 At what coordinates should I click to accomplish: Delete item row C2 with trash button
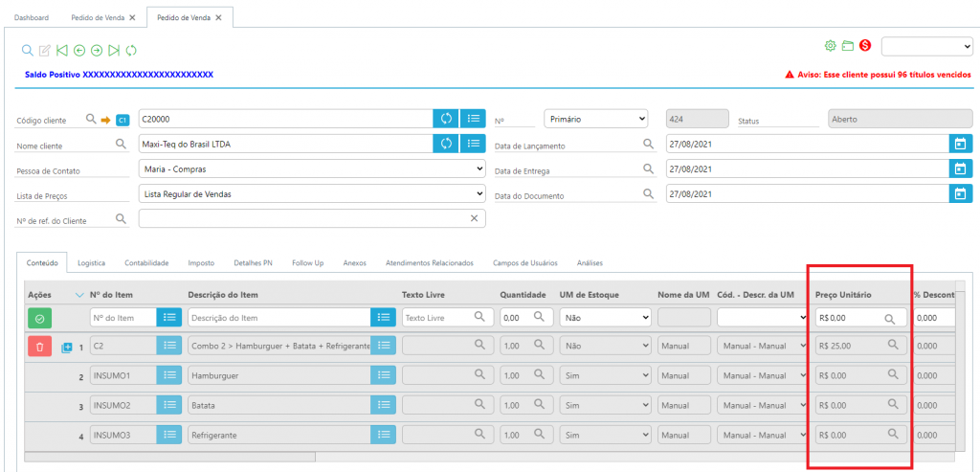coord(39,346)
